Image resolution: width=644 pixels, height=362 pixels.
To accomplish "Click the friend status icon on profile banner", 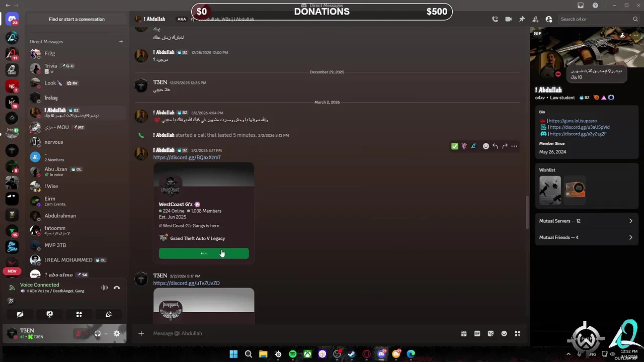I will click(x=622, y=35).
